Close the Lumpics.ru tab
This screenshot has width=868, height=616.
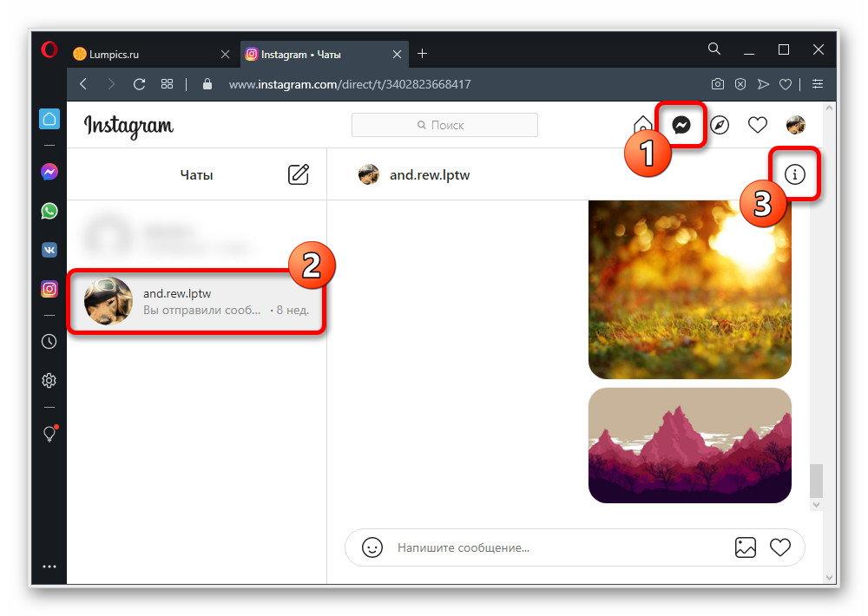click(225, 55)
